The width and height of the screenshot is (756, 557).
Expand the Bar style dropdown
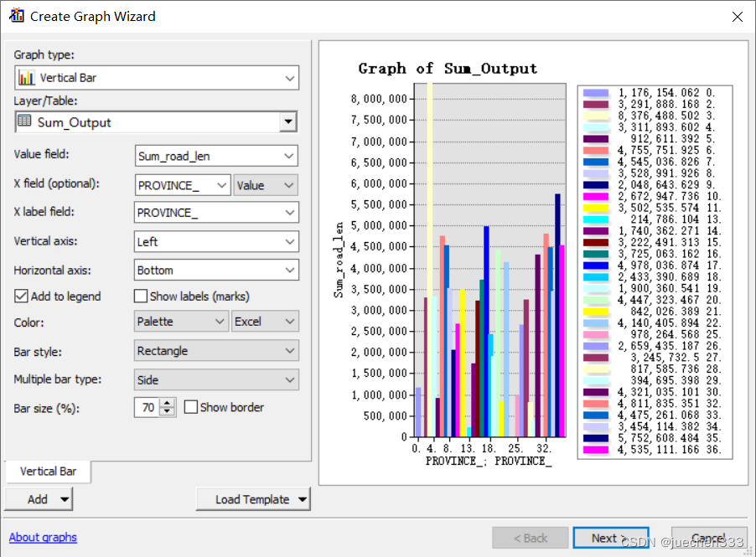tap(216, 351)
